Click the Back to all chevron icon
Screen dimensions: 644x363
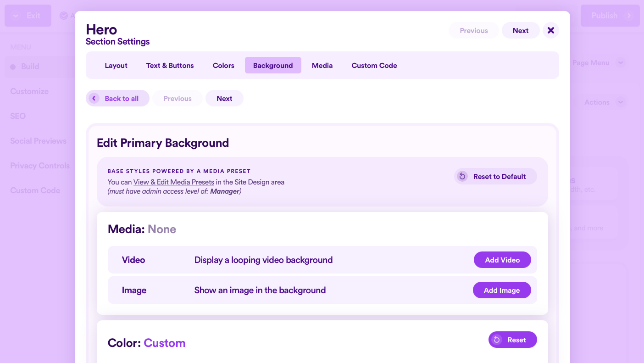(x=94, y=98)
